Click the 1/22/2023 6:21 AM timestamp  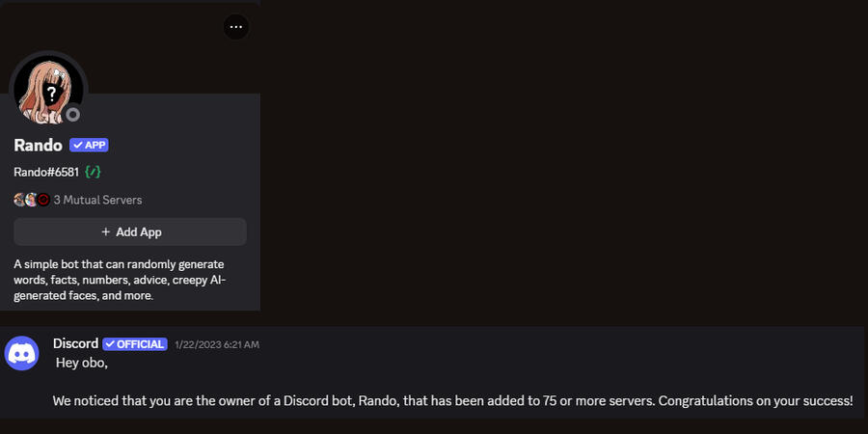coord(217,344)
